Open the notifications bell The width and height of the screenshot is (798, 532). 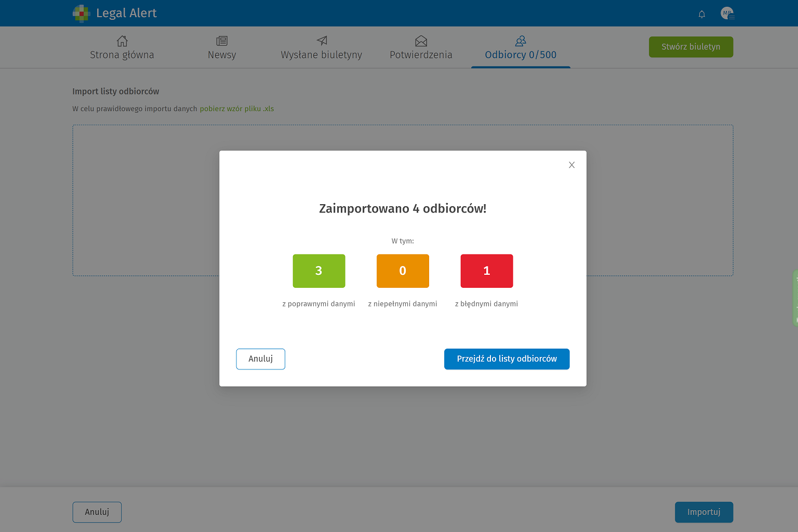coord(701,14)
